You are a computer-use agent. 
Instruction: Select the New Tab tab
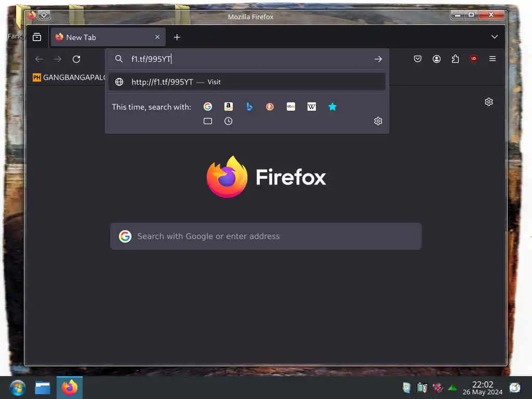pyautogui.click(x=108, y=37)
